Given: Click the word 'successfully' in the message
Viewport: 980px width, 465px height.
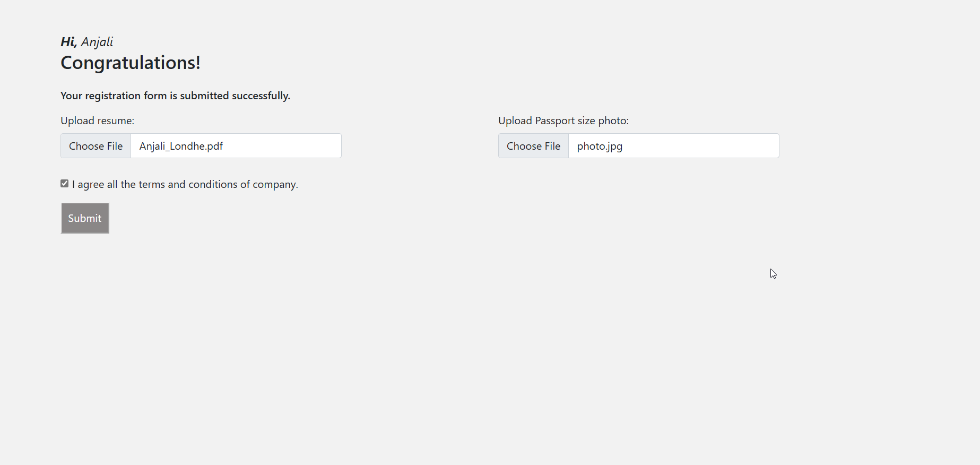Looking at the screenshot, I should pyautogui.click(x=261, y=96).
